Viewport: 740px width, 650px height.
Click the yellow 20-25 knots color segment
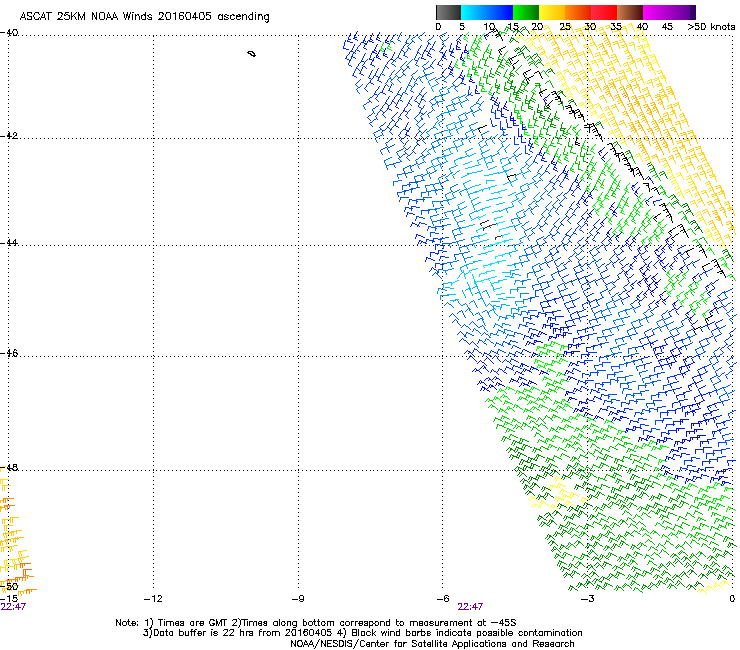pyautogui.click(x=552, y=12)
